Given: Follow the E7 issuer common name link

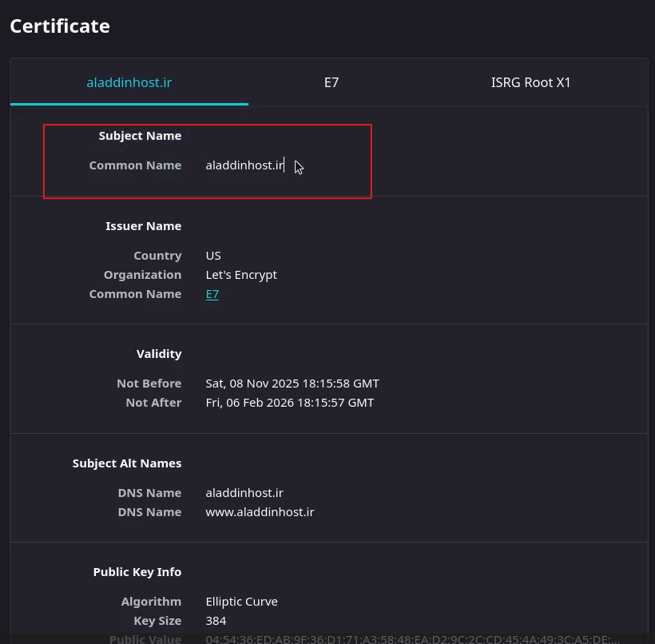Looking at the screenshot, I should coord(212,294).
